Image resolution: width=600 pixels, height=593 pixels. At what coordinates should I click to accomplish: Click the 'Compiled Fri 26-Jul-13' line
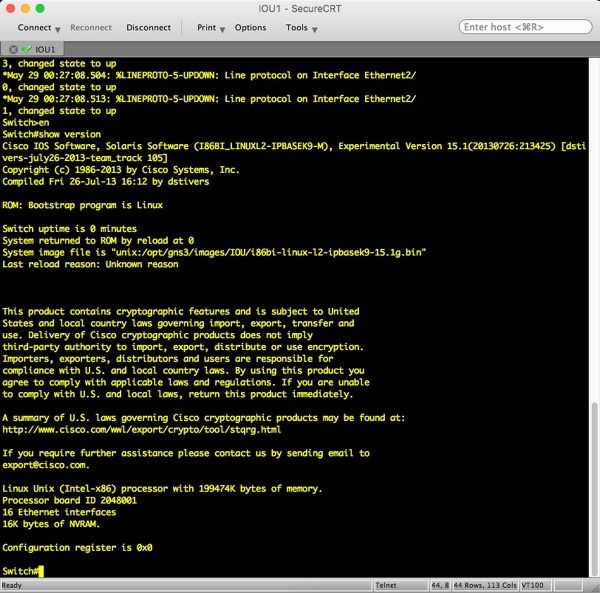(106, 182)
